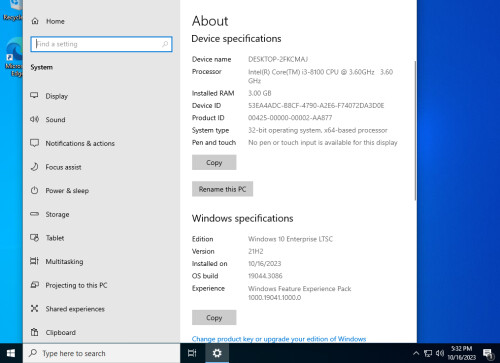Click the Focus assist moon icon
The height and width of the screenshot is (363, 500).
click(34, 167)
